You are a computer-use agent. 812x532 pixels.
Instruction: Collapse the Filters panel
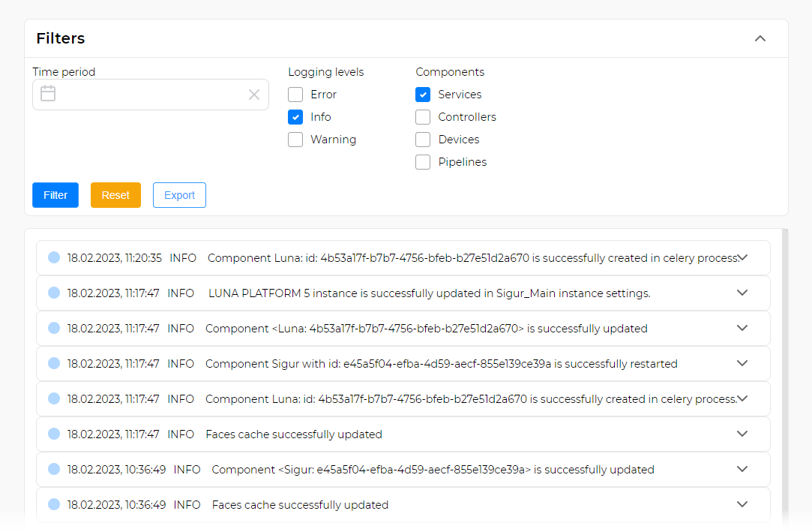pos(760,38)
